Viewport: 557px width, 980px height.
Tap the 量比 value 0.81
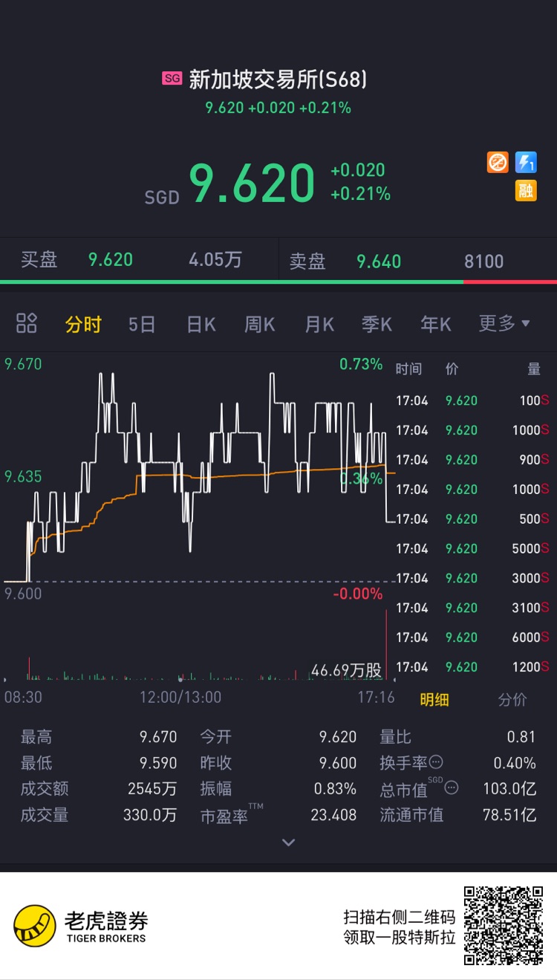(521, 737)
